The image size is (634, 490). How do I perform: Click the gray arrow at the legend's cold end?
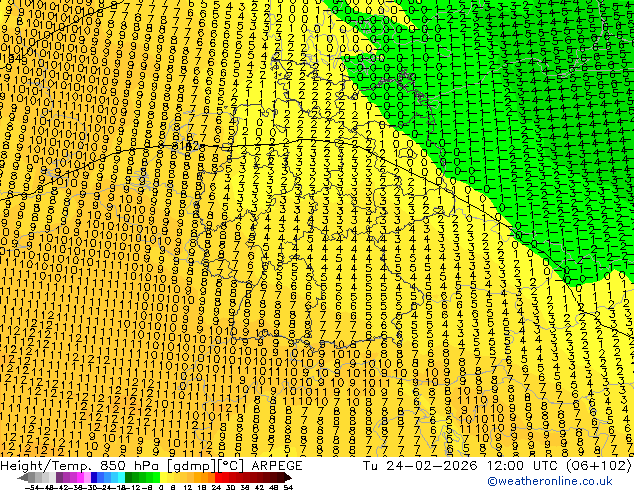point(23,477)
